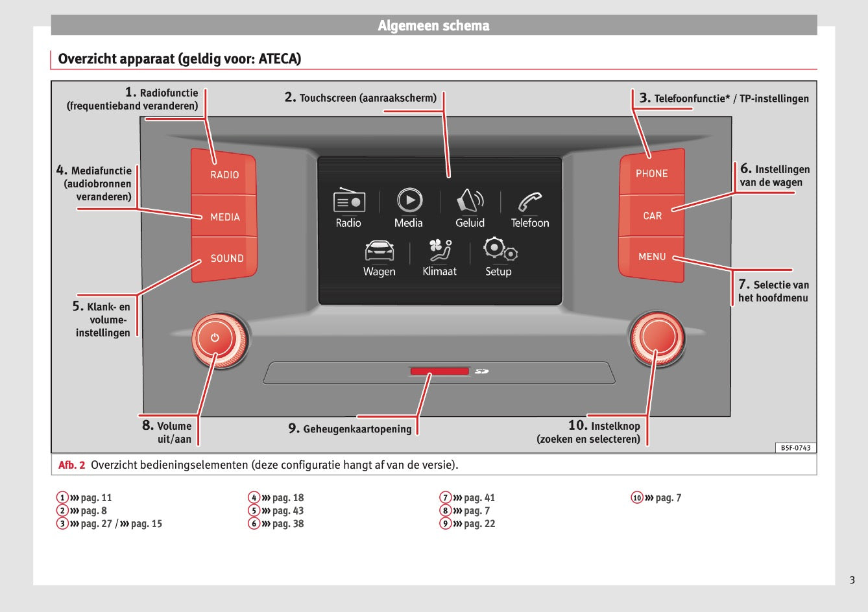Open the Media play icon
Screen dimensions: 868x612
[409, 200]
